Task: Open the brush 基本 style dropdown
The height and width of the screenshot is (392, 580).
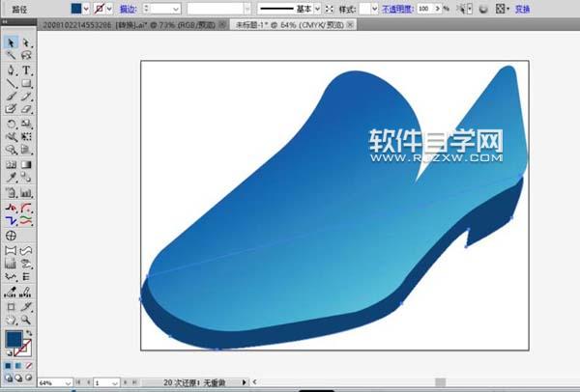Action: (317, 9)
